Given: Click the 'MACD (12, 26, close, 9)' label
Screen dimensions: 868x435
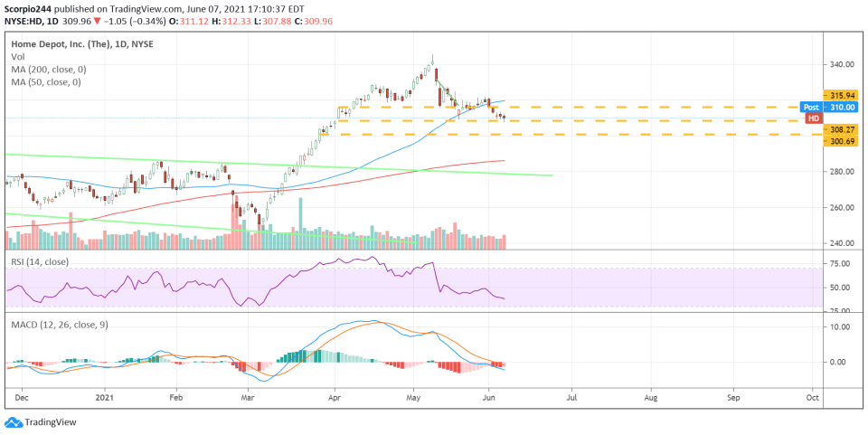Looking at the screenshot, I should pyautogui.click(x=60, y=325).
